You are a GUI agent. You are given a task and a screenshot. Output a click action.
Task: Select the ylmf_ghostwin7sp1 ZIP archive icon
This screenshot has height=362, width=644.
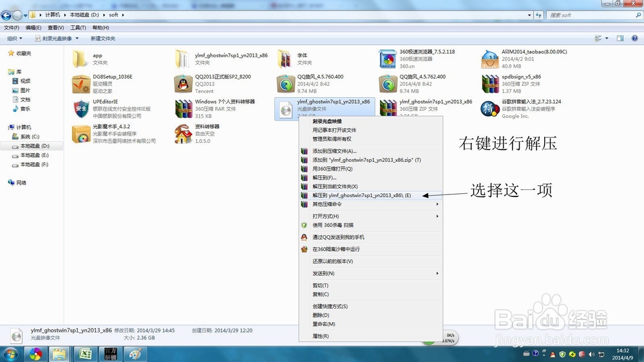388,109
